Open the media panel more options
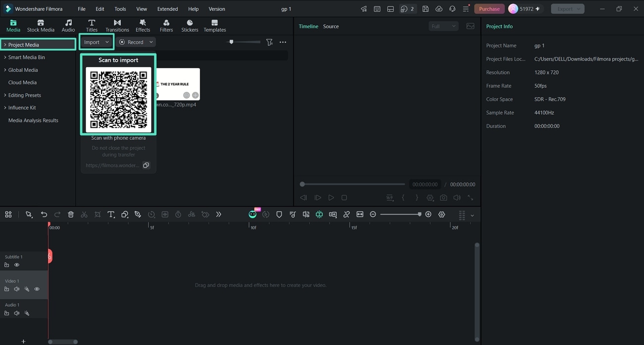 coord(283,42)
